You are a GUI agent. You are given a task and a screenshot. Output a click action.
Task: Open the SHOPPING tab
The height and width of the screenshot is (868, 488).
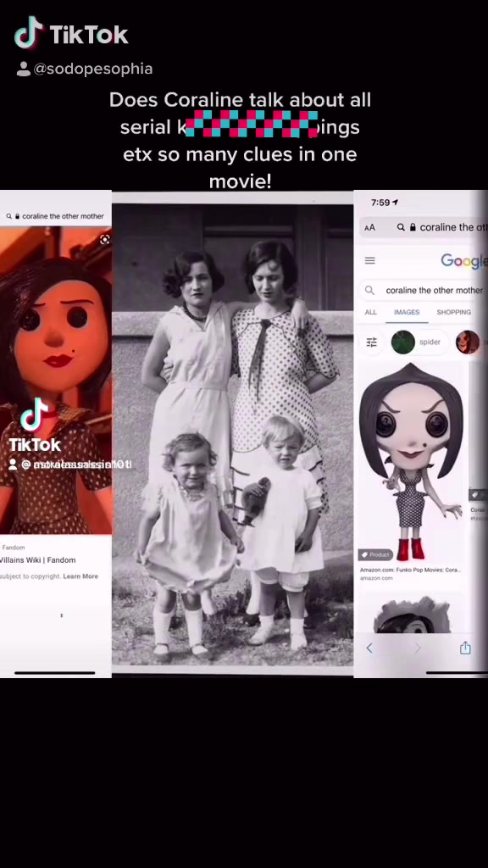(x=454, y=312)
